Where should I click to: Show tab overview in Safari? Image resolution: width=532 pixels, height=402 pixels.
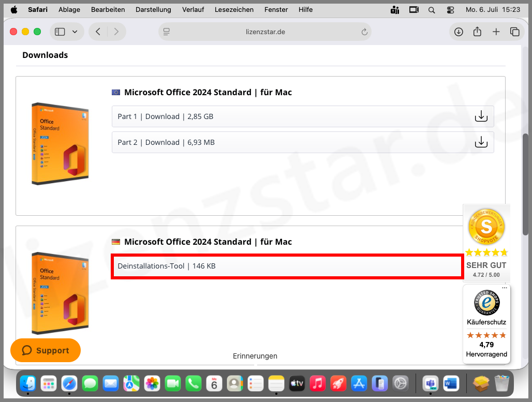(515, 32)
